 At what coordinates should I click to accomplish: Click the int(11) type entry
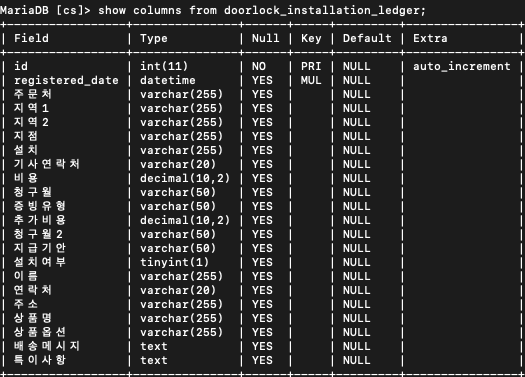pyautogui.click(x=164, y=66)
